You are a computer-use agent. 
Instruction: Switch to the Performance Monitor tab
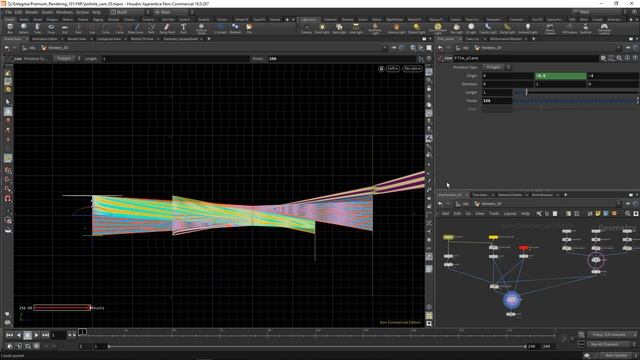(x=505, y=39)
